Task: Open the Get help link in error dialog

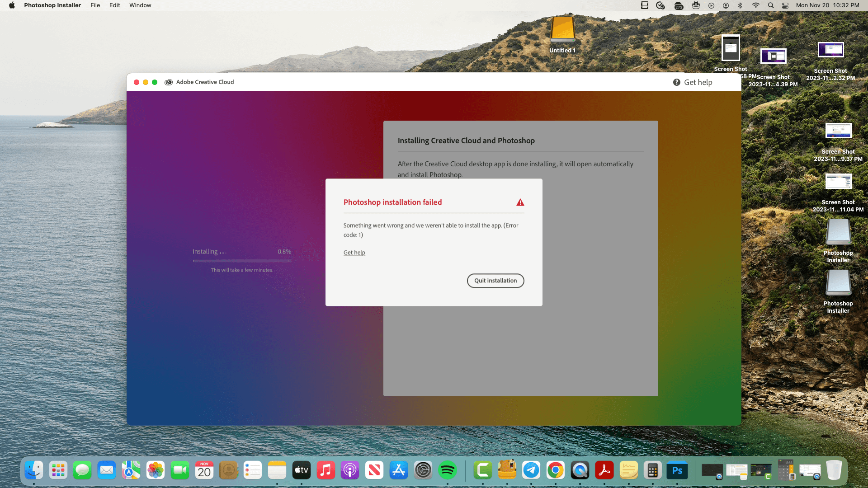Action: 354,253
